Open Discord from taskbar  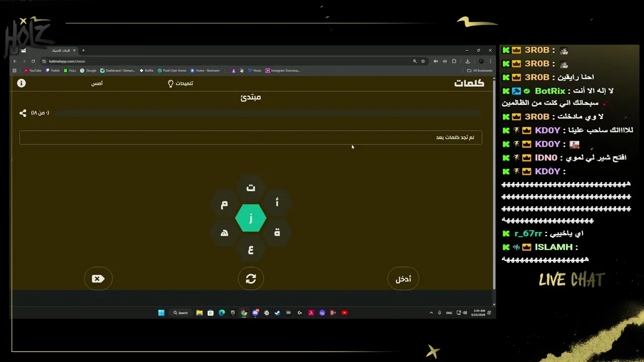[x=255, y=313]
